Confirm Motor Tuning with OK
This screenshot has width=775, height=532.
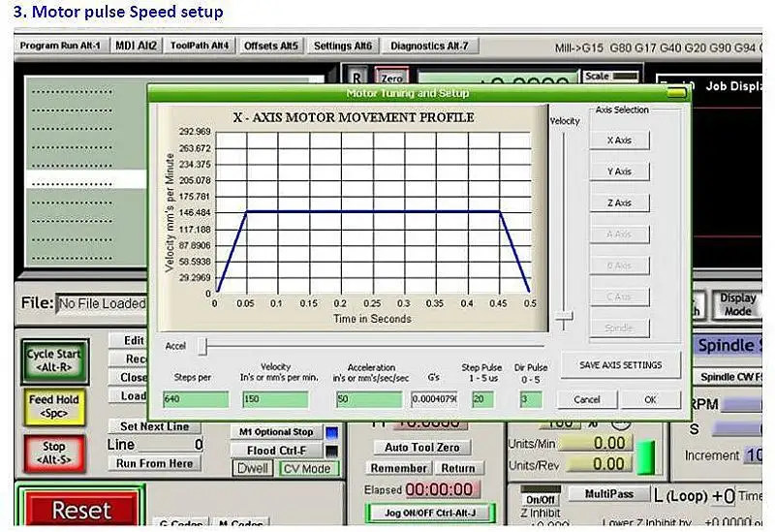point(650,399)
